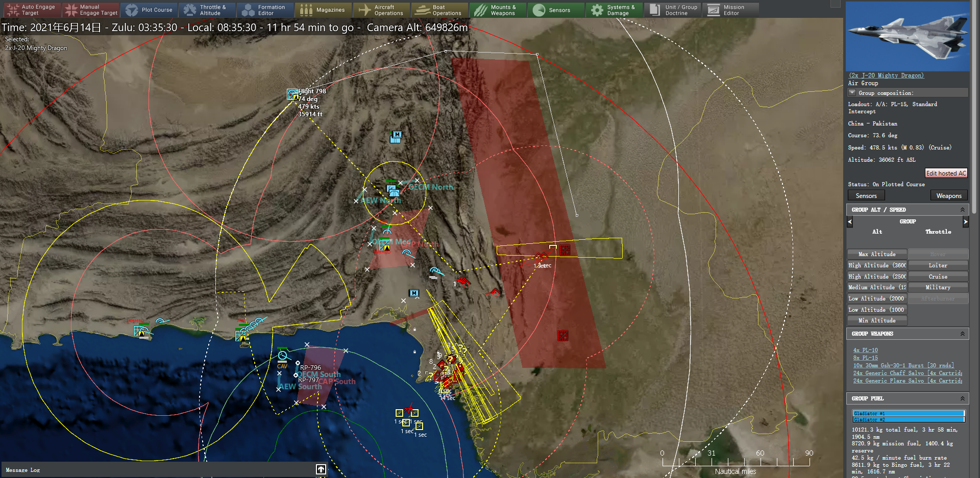The width and height of the screenshot is (980, 478).
Task: Open the 4x PL-10 weapon link
Action: 866,350
